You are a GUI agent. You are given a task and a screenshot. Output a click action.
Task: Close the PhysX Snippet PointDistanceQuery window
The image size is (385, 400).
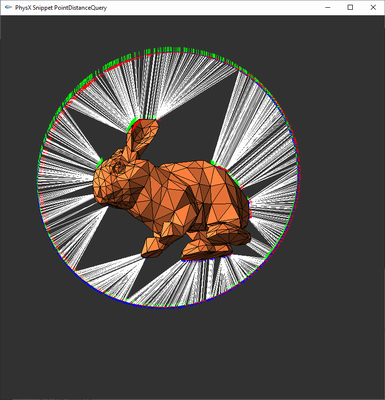click(x=373, y=7)
